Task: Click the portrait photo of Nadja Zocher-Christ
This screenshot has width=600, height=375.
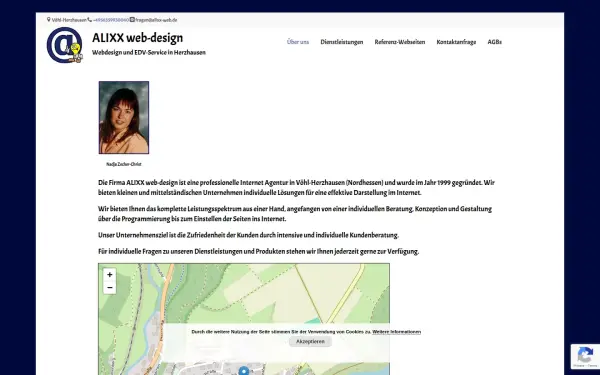Action: pyautogui.click(x=124, y=117)
